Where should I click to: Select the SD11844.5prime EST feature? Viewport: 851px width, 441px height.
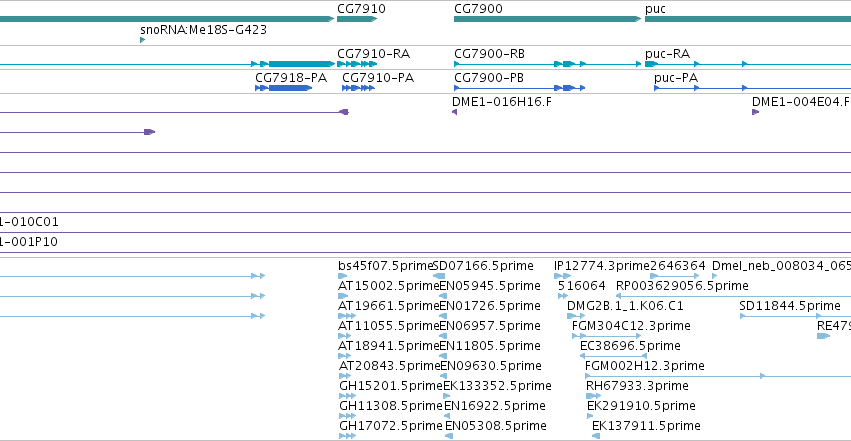[795, 316]
